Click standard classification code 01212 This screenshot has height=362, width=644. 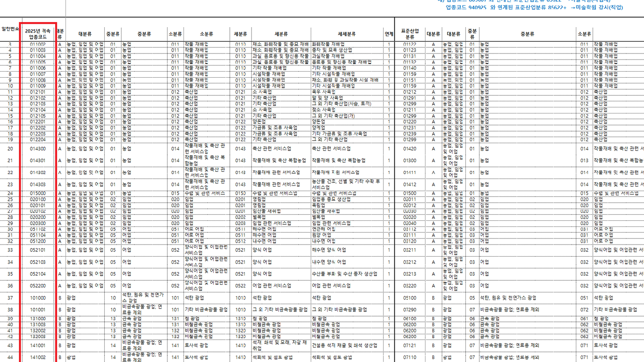pyautogui.click(x=410, y=92)
